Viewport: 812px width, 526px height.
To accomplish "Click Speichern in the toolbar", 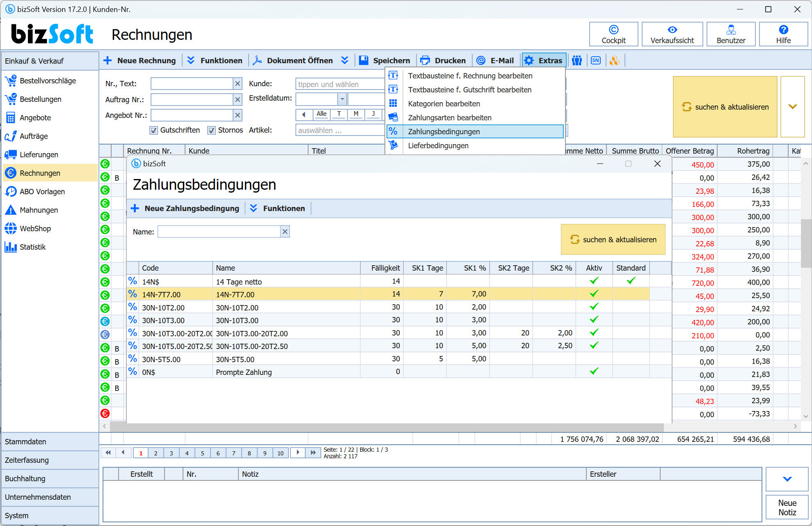I will pyautogui.click(x=384, y=60).
